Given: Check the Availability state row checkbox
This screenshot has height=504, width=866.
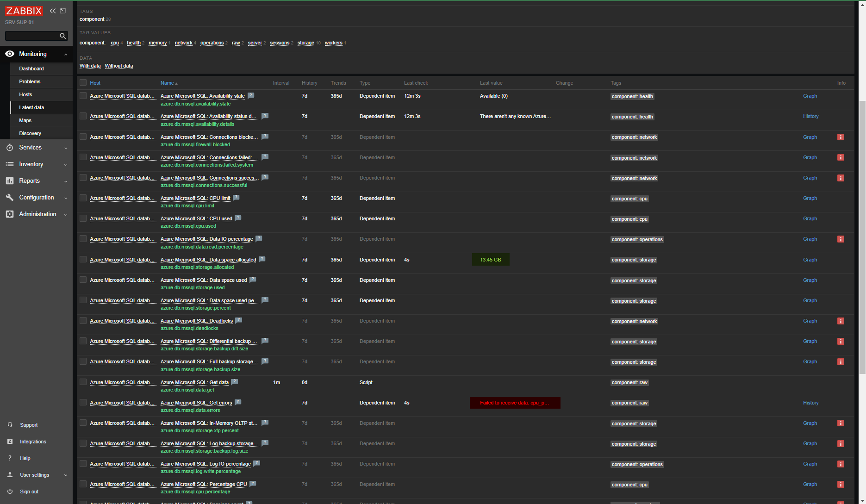Looking at the screenshot, I should [83, 96].
